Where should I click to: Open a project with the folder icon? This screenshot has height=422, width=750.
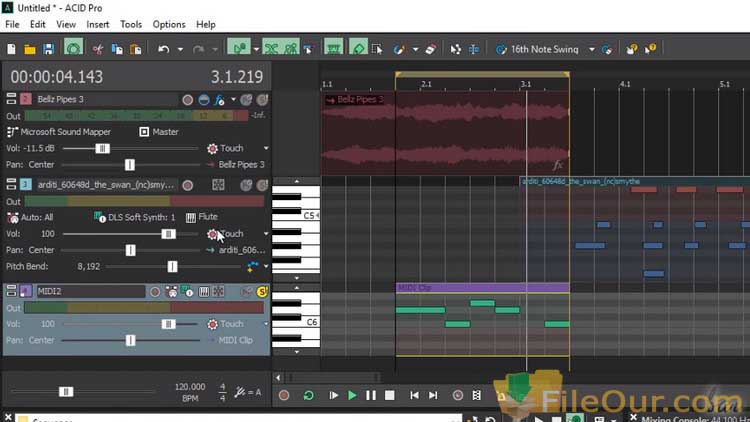pyautogui.click(x=30, y=49)
